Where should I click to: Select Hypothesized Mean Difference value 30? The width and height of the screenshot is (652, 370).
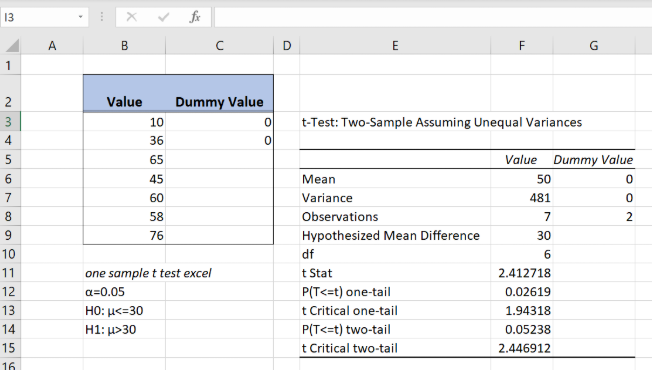pyautogui.click(x=522, y=235)
